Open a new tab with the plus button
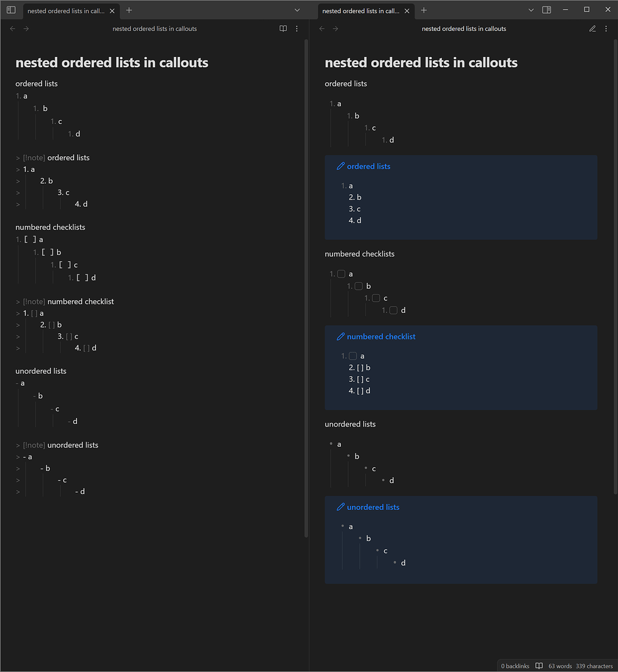 tap(127, 9)
